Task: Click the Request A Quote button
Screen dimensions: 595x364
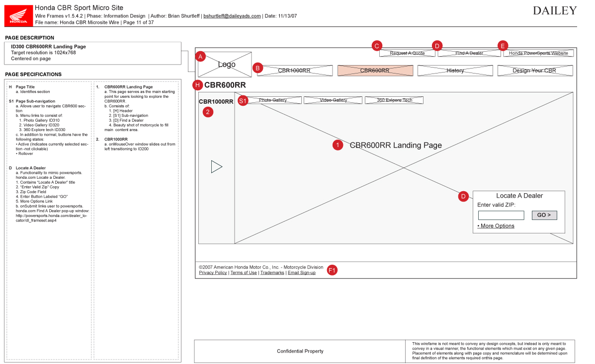Action: point(407,53)
